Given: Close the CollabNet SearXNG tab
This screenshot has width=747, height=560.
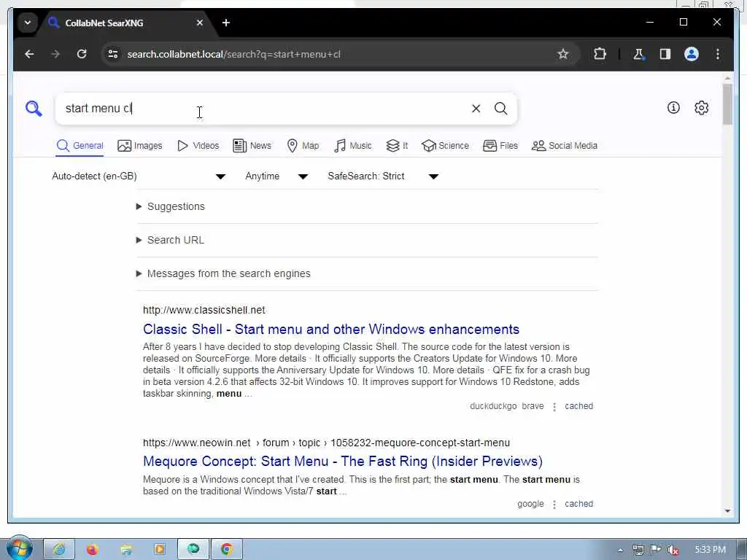Looking at the screenshot, I should [200, 23].
